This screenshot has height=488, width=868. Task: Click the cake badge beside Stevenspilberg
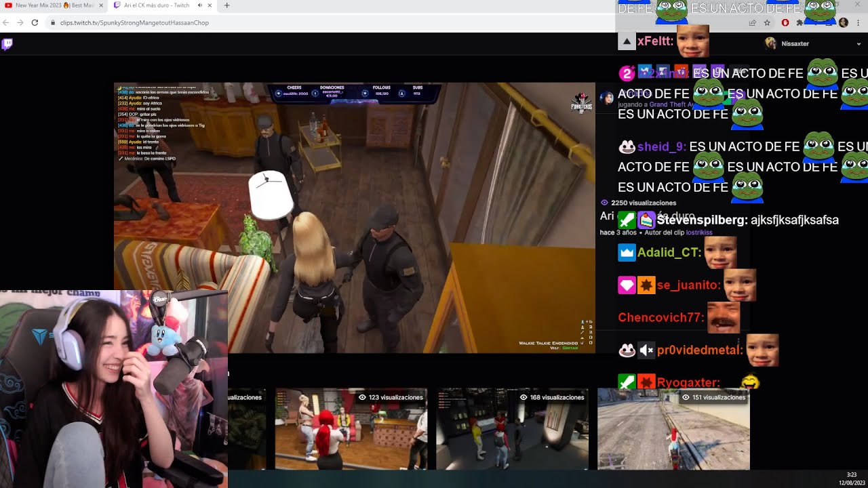(x=646, y=220)
